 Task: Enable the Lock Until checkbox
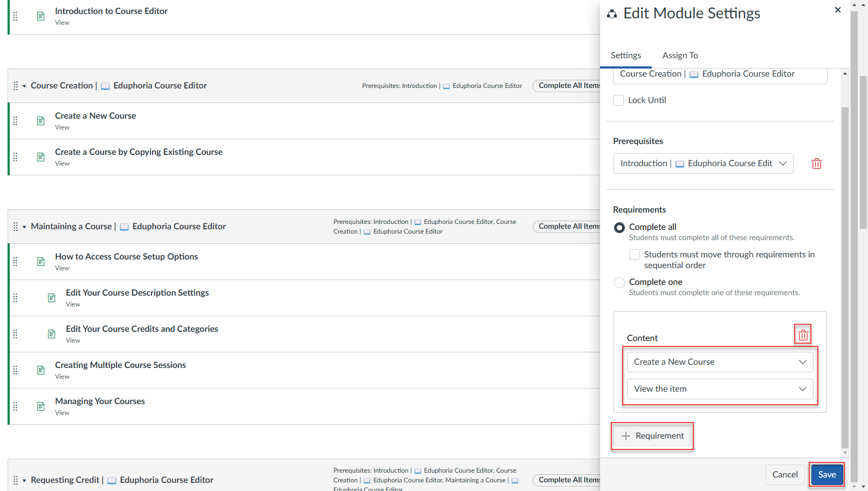click(618, 100)
